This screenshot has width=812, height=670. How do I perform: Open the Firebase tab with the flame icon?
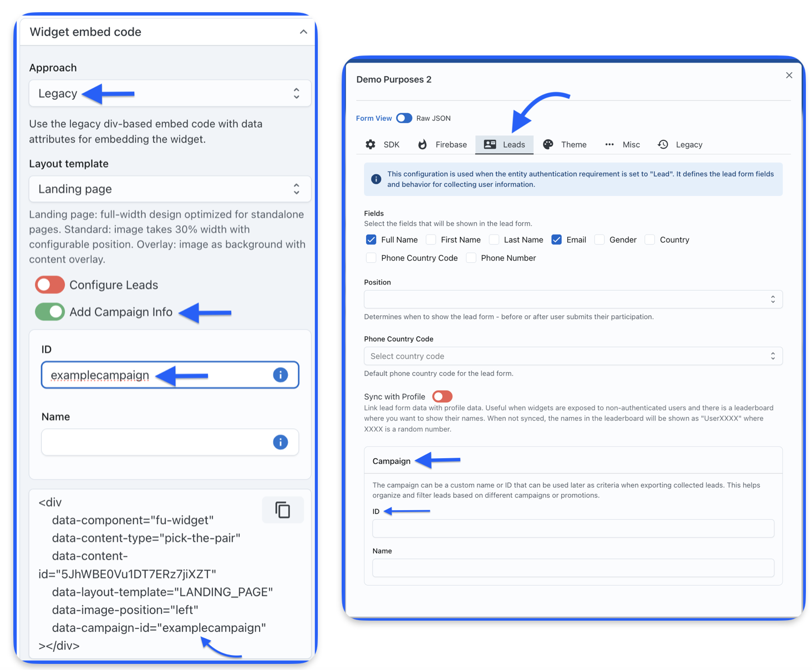[442, 145]
